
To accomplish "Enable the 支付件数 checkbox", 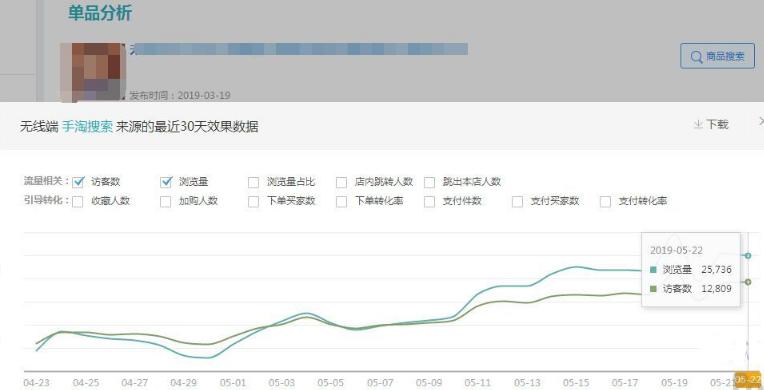I will point(429,201).
